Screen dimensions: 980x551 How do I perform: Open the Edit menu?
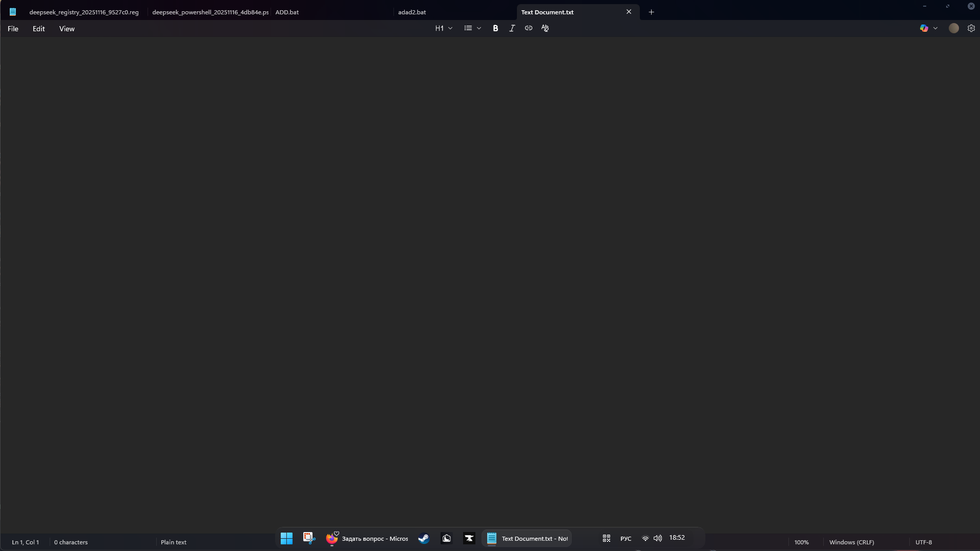39,29
